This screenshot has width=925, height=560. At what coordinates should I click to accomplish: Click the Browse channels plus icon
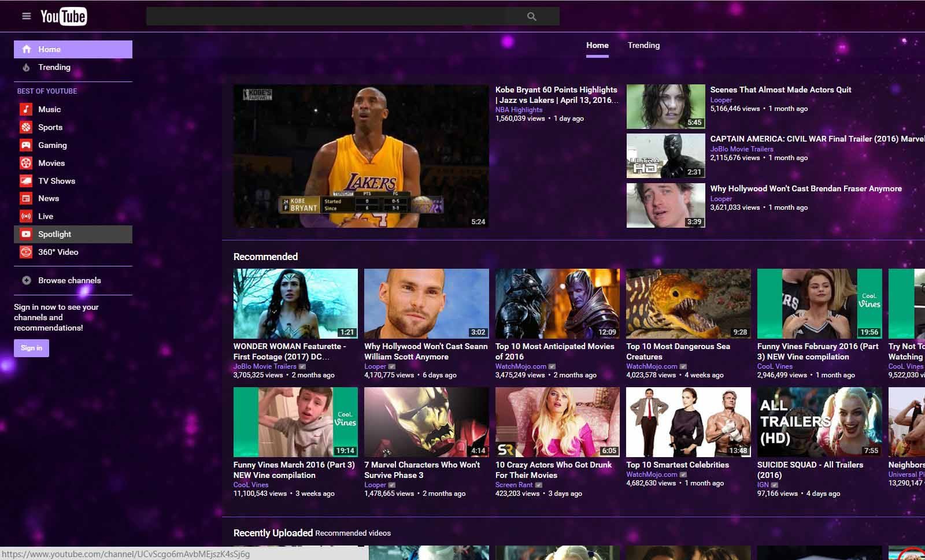(x=27, y=280)
